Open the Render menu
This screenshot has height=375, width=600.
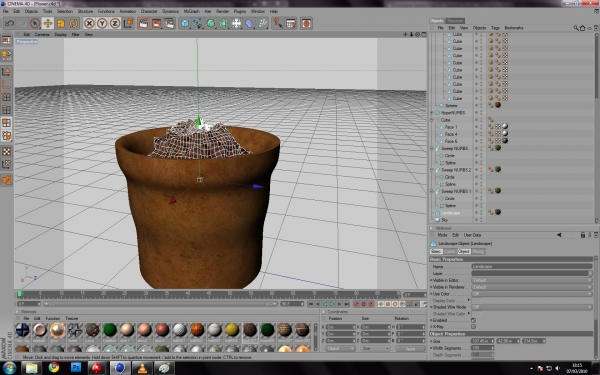222,11
